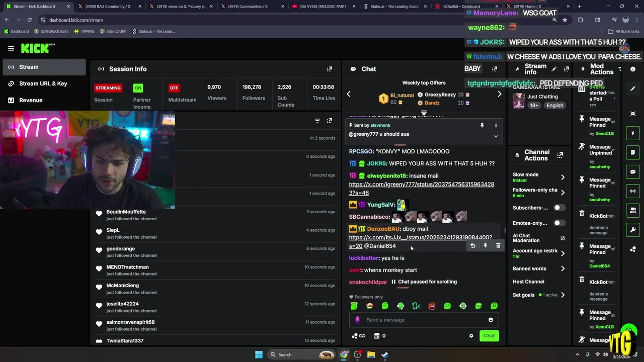This screenshot has width=644, height=362.
Task: Unpin message via pin icon on pinned banner
Action: click(482, 125)
